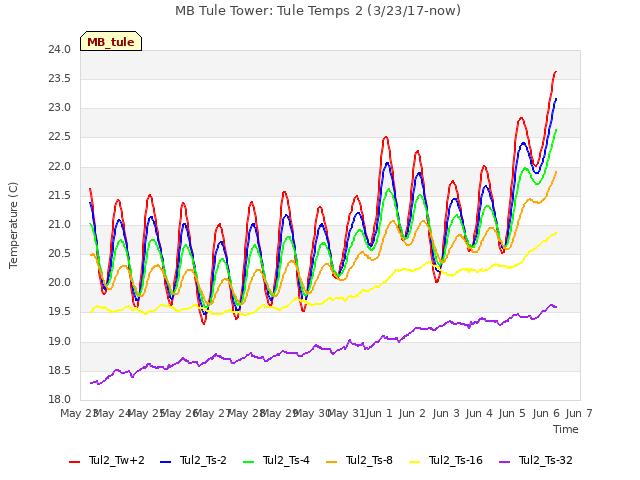Click the 22.5 y-axis tick label
Viewport: 640px width, 480px height.
click(x=60, y=137)
